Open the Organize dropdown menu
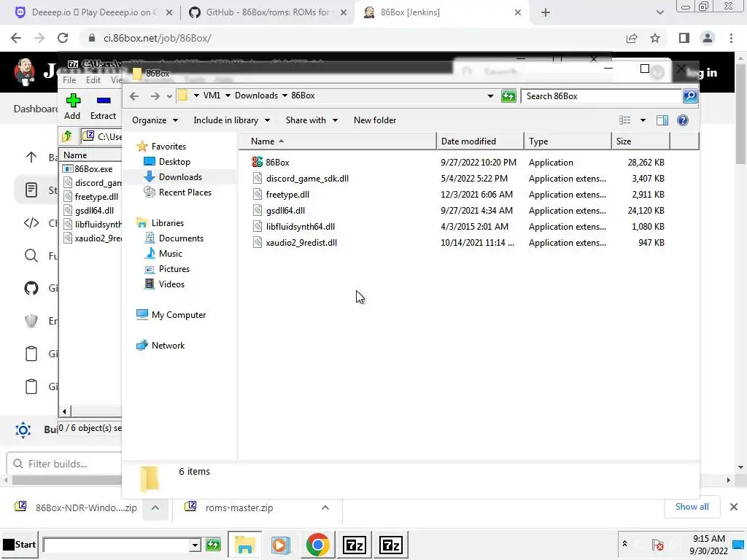Viewport: 747px width, 560px height. [155, 120]
